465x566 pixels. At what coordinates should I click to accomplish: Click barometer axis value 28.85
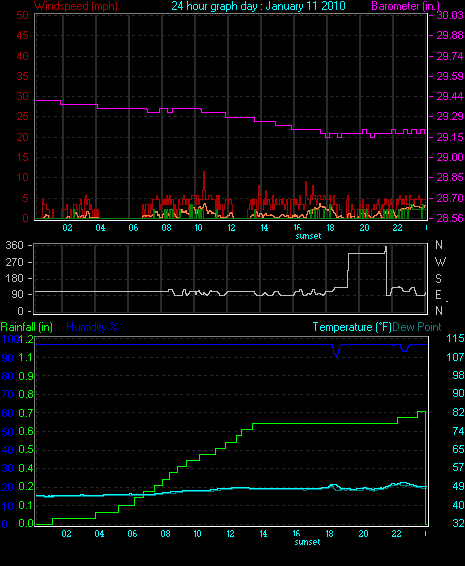pyautogui.click(x=450, y=177)
